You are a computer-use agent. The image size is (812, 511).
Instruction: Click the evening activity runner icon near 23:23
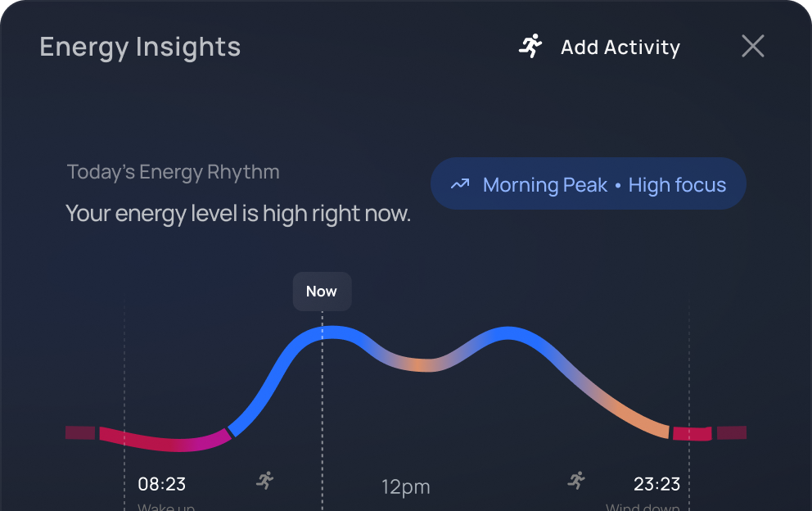577,480
